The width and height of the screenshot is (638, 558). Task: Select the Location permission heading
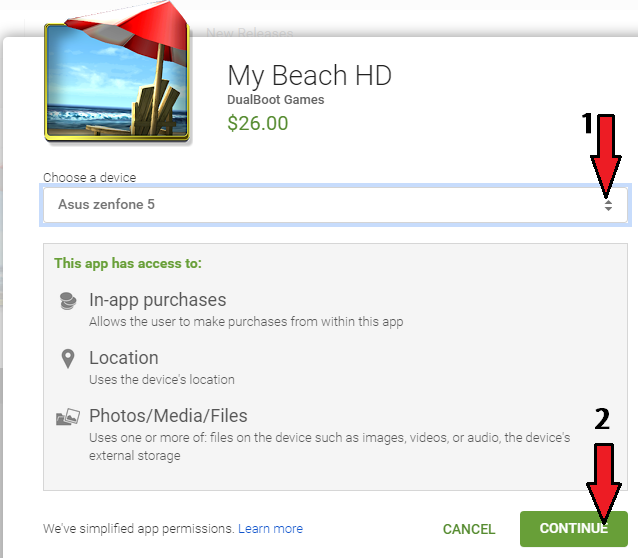pyautogui.click(x=123, y=358)
